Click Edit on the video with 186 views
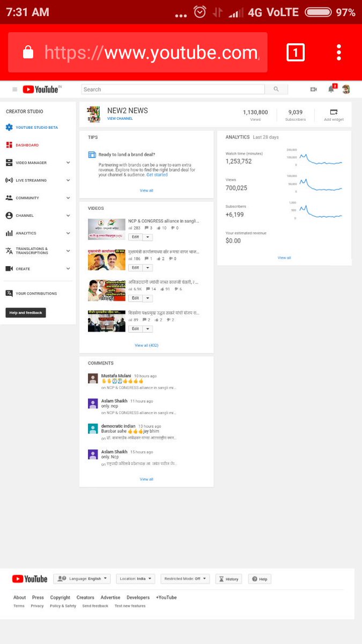This screenshot has width=362, height=644. click(135, 268)
